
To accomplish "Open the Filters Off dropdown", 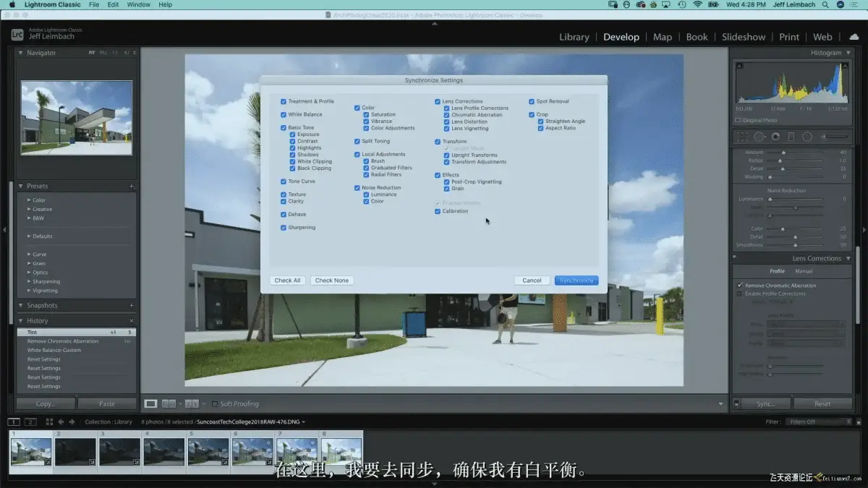I will (x=820, y=421).
